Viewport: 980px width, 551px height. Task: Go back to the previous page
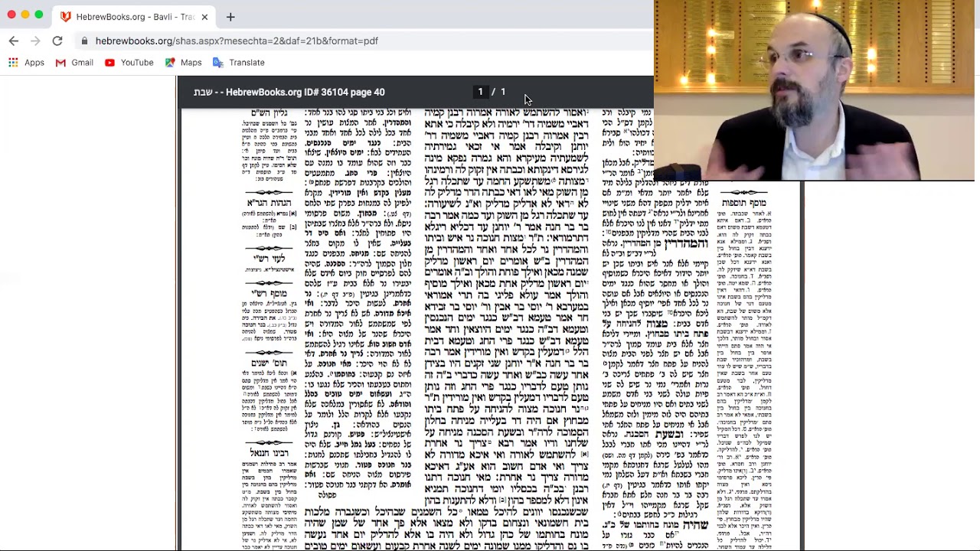coord(13,41)
